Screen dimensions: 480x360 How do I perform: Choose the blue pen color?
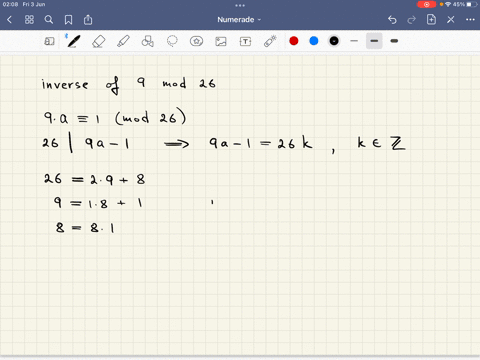[x=314, y=41]
